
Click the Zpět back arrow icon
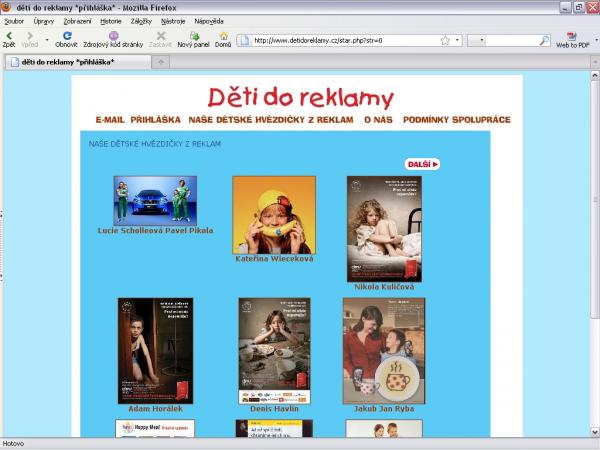click(9, 36)
